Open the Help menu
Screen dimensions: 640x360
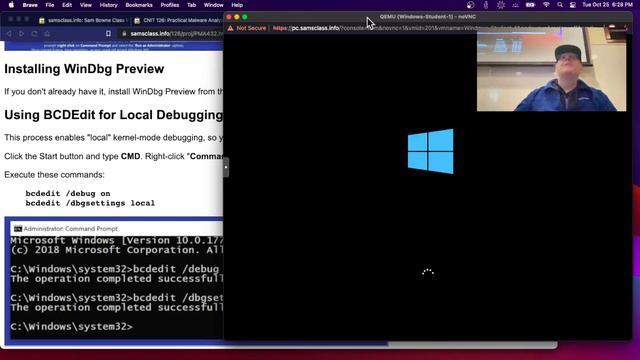click(237, 5)
